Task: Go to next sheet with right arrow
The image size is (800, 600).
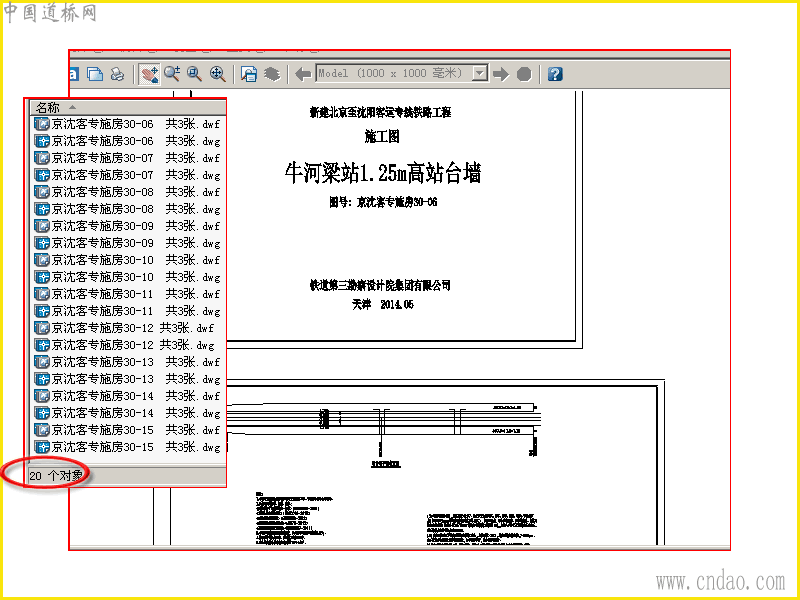Action: pos(501,74)
